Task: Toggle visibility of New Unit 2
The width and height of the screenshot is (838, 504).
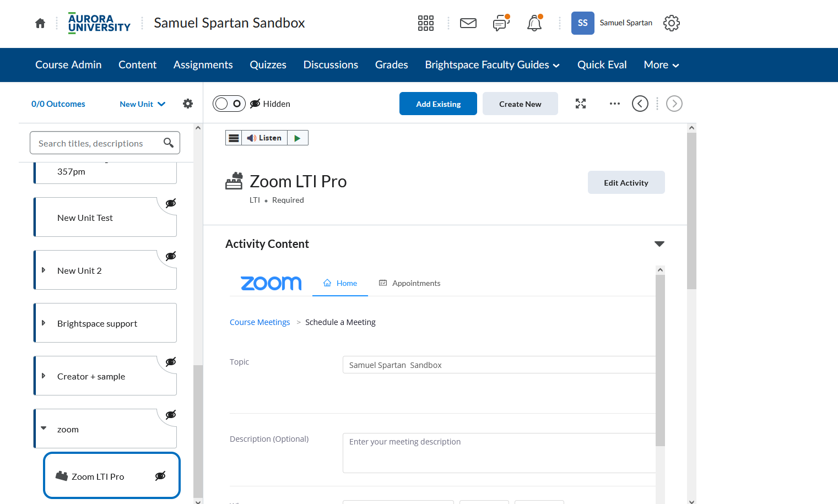Action: pyautogui.click(x=171, y=256)
